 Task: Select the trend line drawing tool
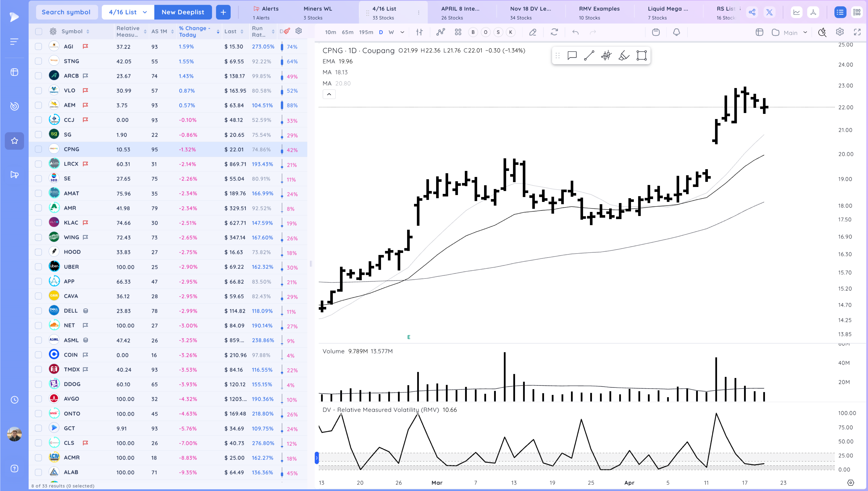[589, 55]
